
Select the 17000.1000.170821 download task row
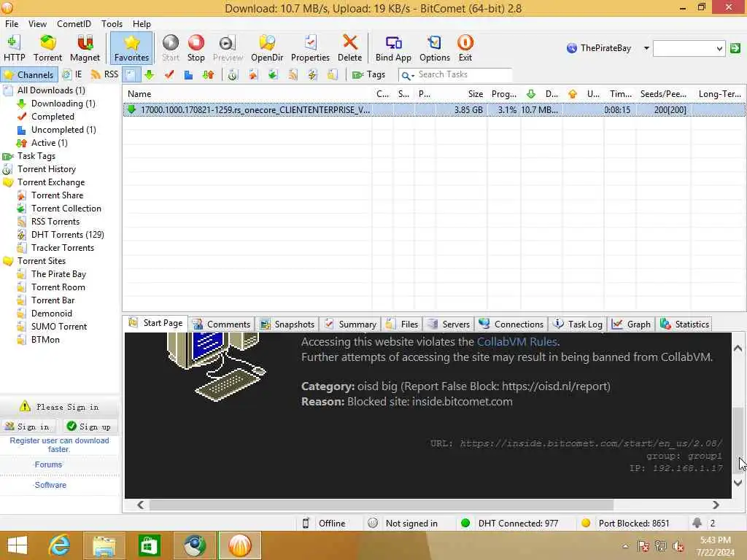pos(434,110)
